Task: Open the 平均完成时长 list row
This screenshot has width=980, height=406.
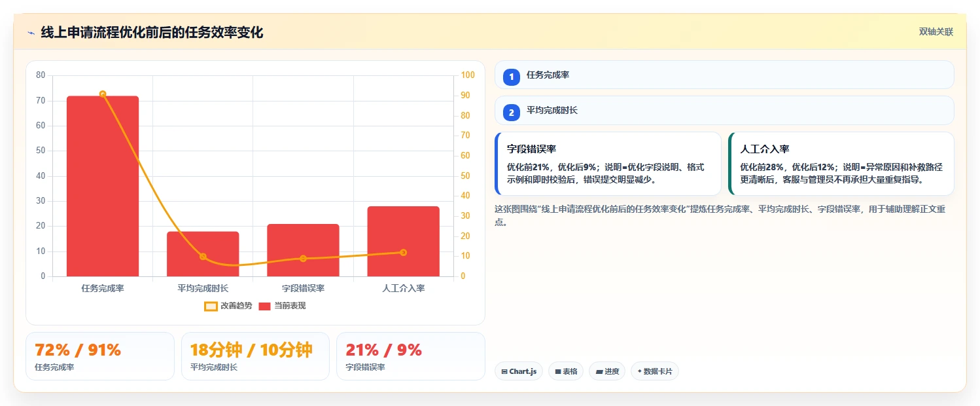Action: pyautogui.click(x=724, y=110)
